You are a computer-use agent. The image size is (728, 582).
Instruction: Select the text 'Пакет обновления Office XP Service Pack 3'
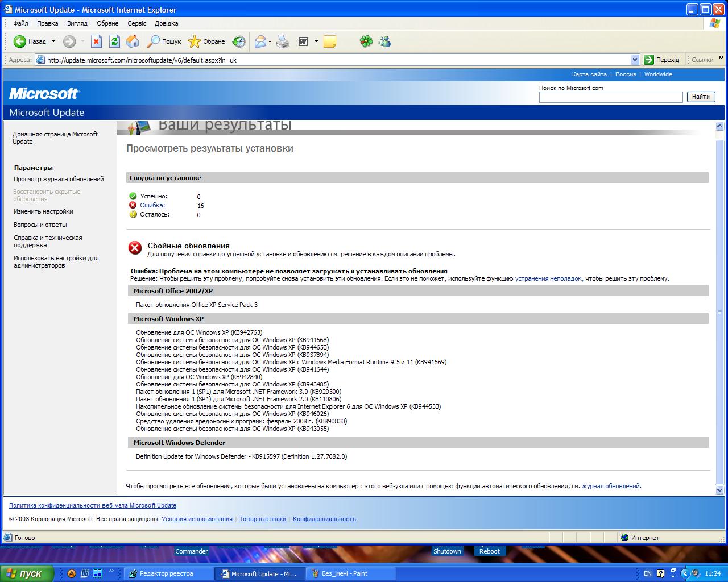(x=197, y=305)
